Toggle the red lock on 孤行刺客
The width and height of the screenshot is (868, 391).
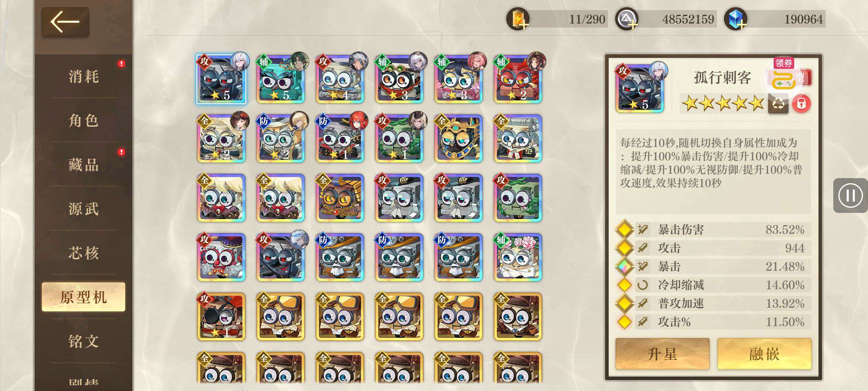click(801, 104)
